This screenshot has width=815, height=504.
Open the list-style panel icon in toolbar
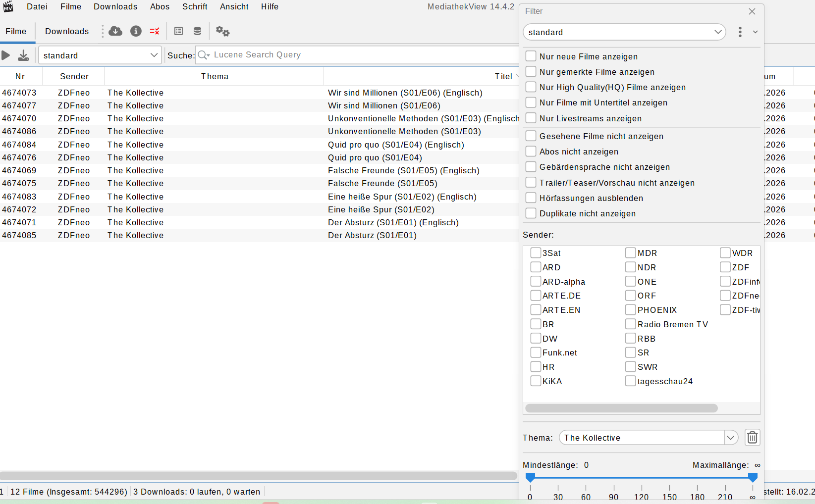[x=179, y=31]
